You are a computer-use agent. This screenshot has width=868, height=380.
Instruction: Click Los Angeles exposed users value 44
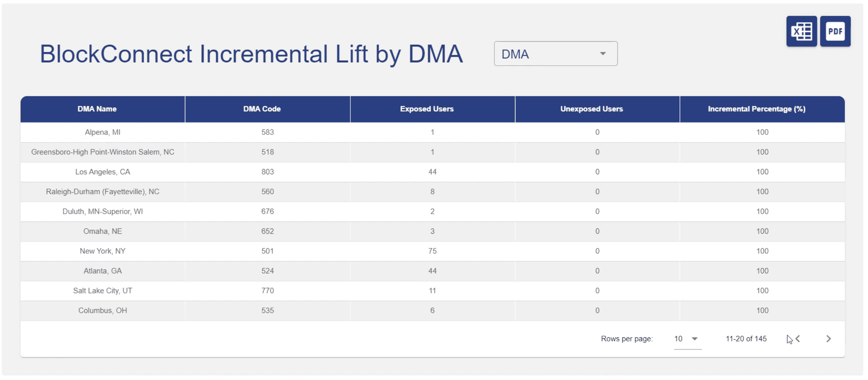pos(433,172)
